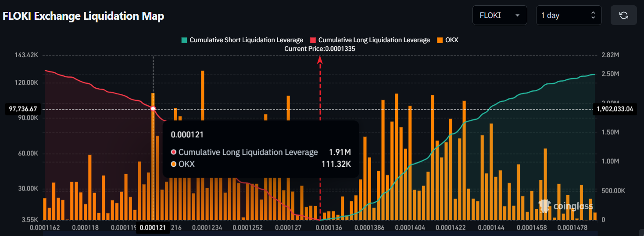Click the red long liquidation legend swatch
644x236 pixels.
coord(313,40)
